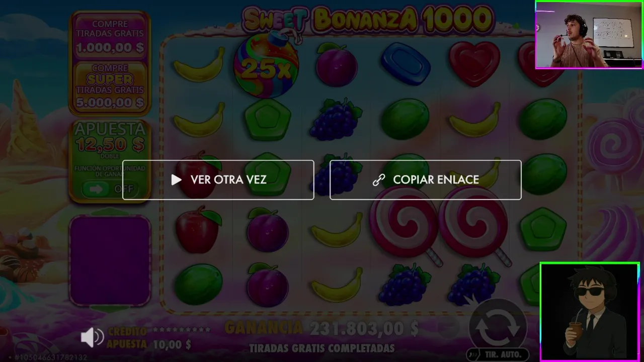The height and width of the screenshot is (362, 644).
Task: Click the hidden CREDITO balance asterisks
Action: click(182, 330)
